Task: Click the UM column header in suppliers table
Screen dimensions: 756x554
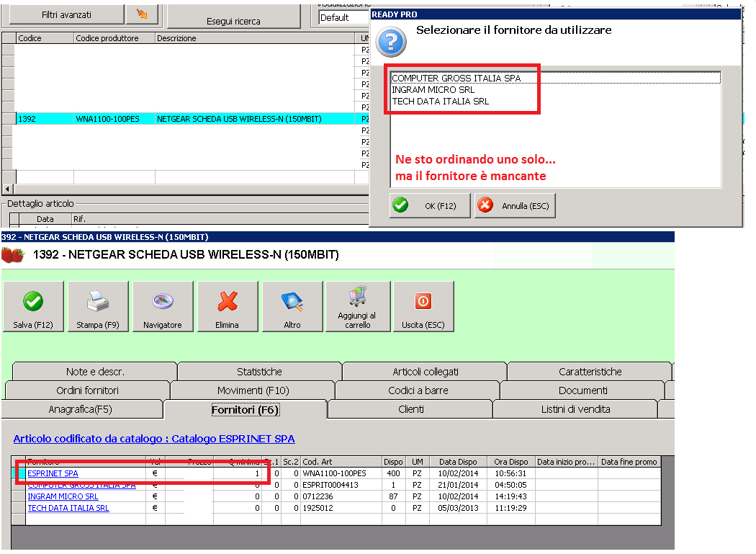Action: point(417,462)
